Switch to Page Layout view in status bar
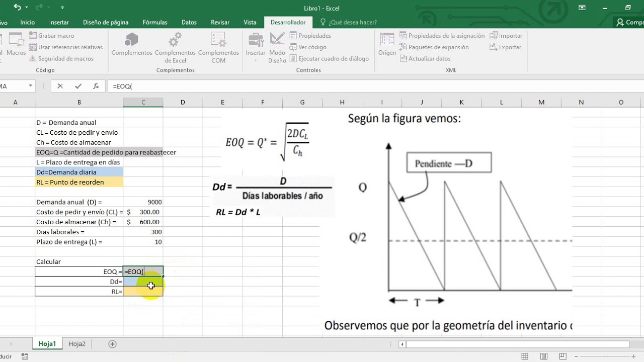644x362 pixels. 545,356
